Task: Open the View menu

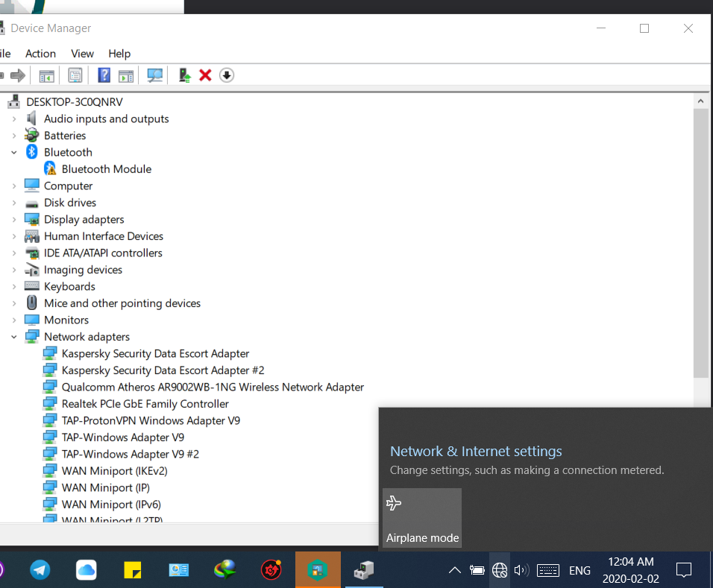Action: [x=82, y=54]
